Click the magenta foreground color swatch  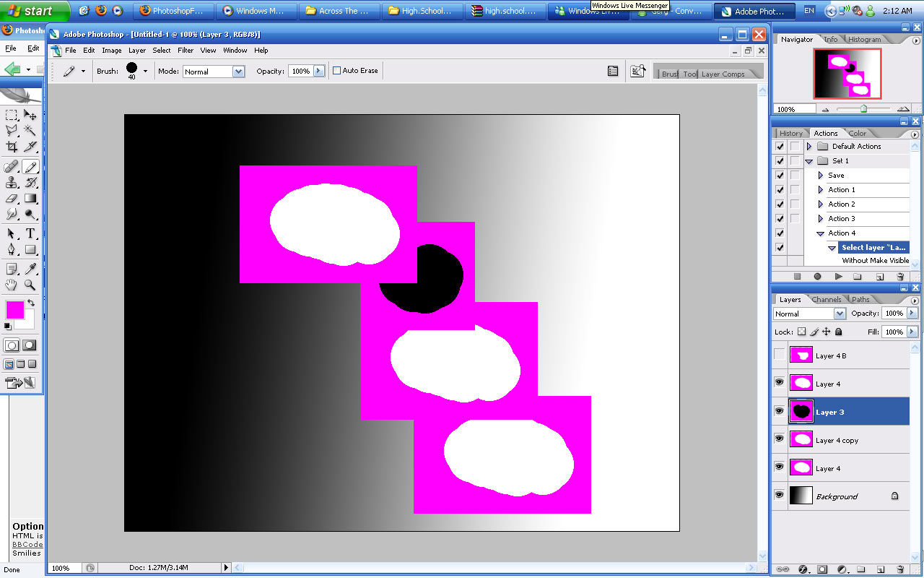click(14, 309)
